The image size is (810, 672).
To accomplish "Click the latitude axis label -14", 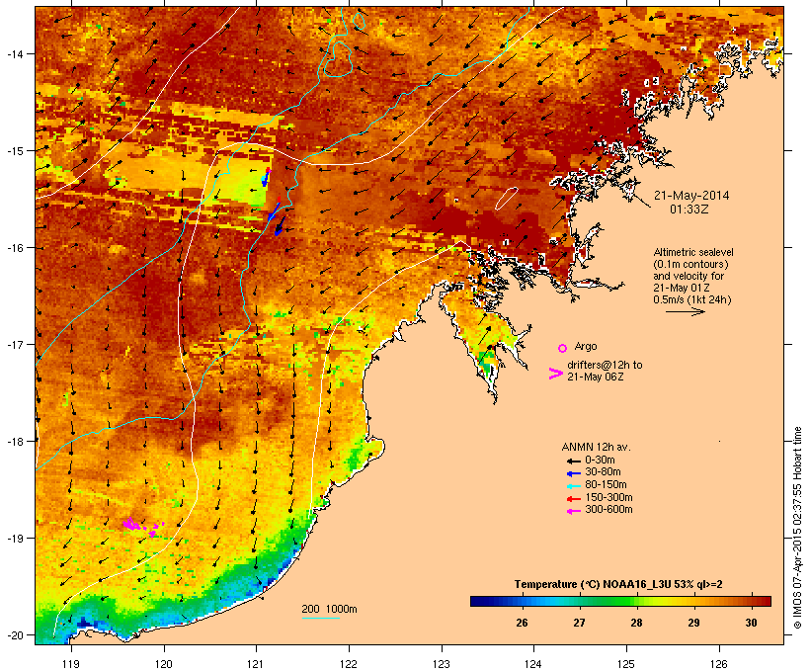I will pyautogui.click(x=15, y=54).
